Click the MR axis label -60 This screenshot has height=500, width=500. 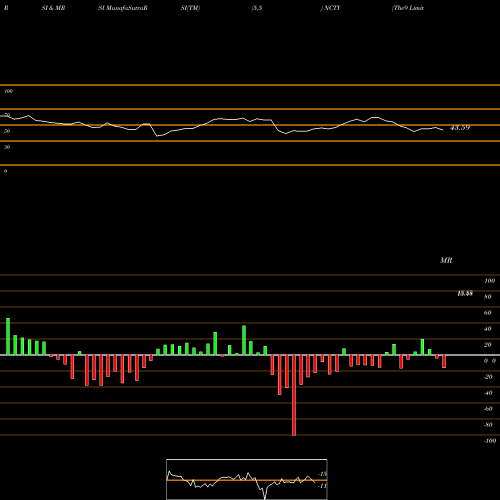pyautogui.click(x=488, y=409)
